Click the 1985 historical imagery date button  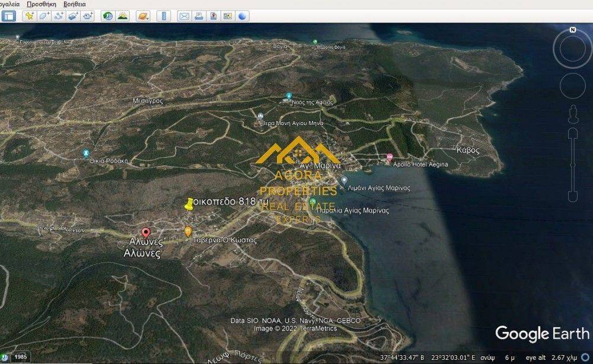[21, 357]
